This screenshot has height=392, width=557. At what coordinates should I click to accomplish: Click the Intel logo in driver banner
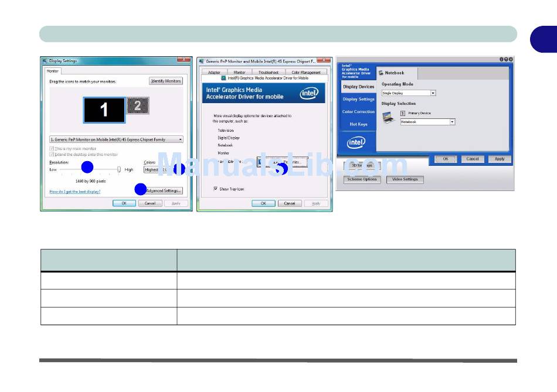point(309,93)
